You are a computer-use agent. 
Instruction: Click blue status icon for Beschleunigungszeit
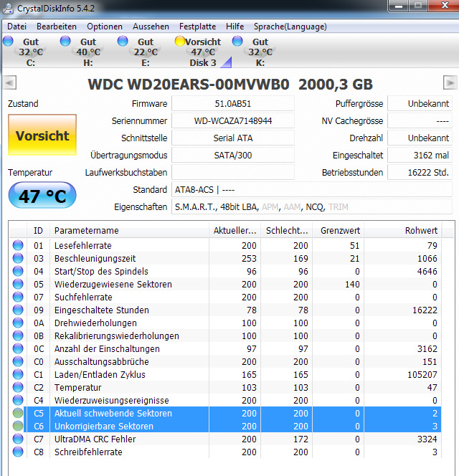pos(18,258)
